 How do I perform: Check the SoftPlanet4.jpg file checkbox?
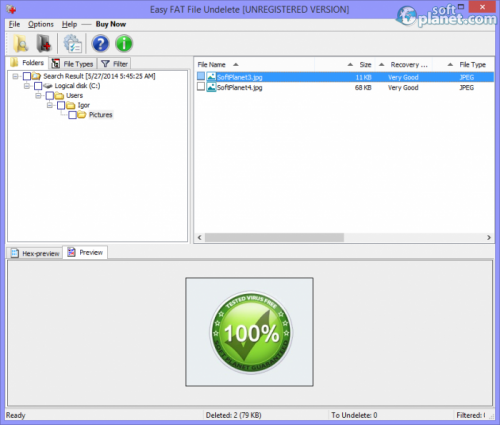tap(201, 87)
